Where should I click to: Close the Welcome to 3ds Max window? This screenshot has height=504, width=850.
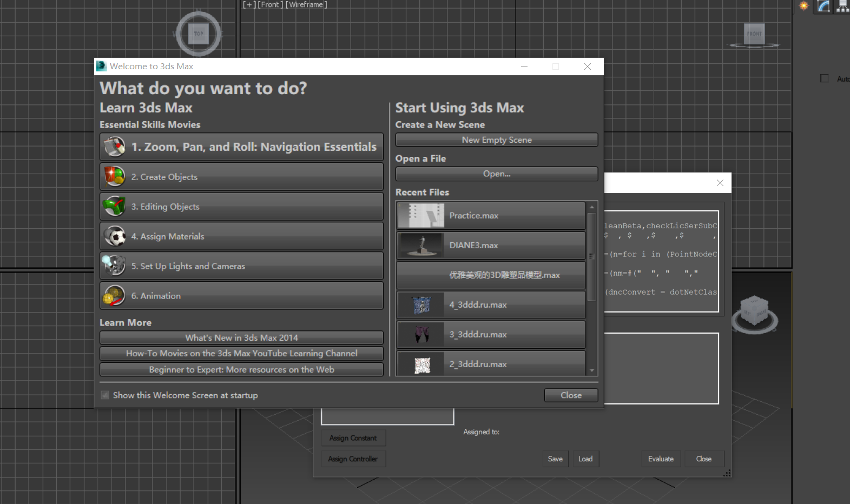pyautogui.click(x=588, y=67)
